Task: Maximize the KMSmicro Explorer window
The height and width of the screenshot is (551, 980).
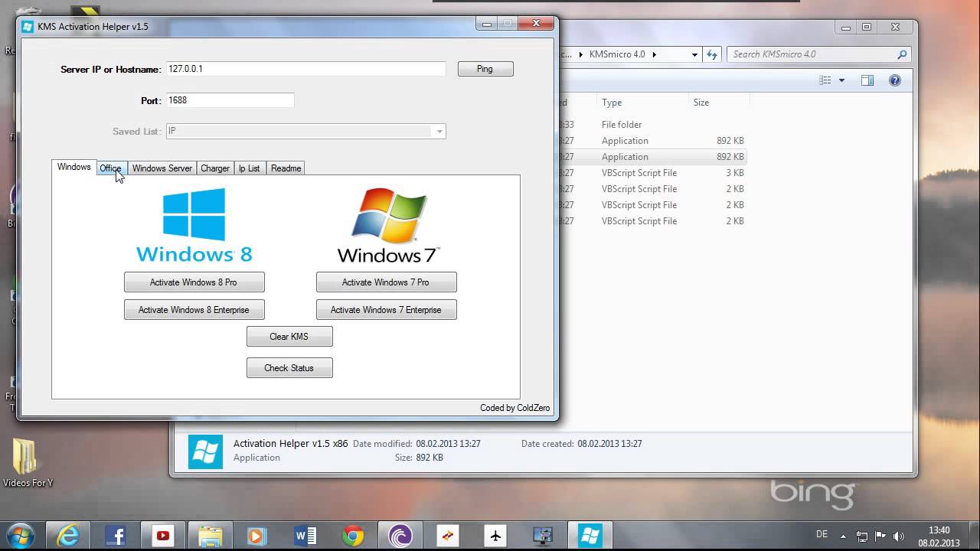Action: click(x=867, y=27)
